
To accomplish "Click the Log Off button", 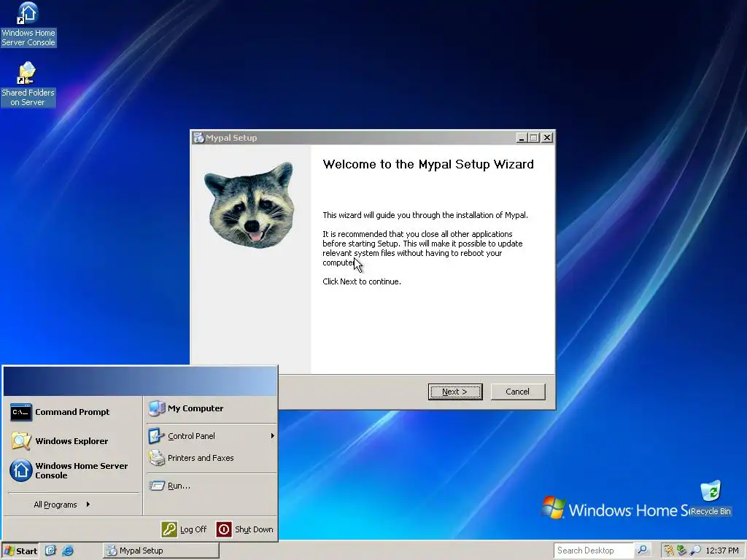I will [x=185, y=529].
